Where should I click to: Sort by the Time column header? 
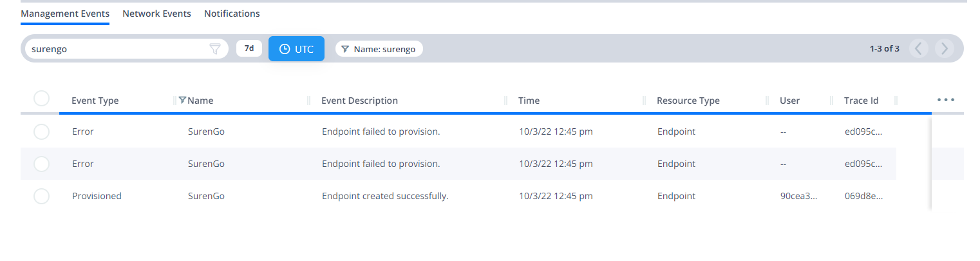[x=529, y=101]
